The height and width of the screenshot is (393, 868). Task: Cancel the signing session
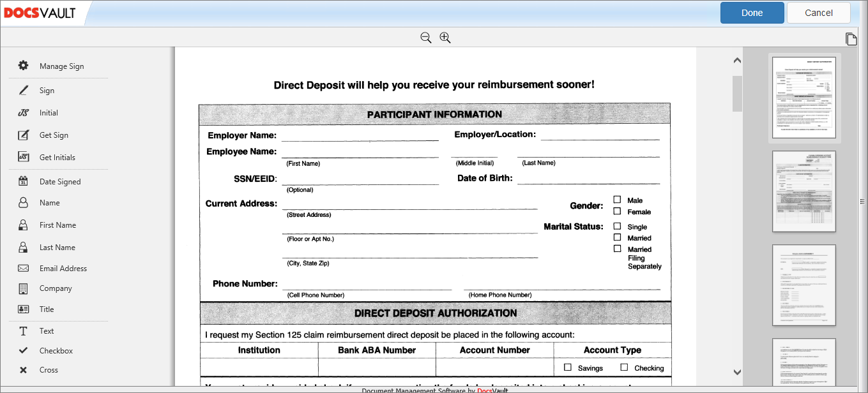(x=819, y=12)
